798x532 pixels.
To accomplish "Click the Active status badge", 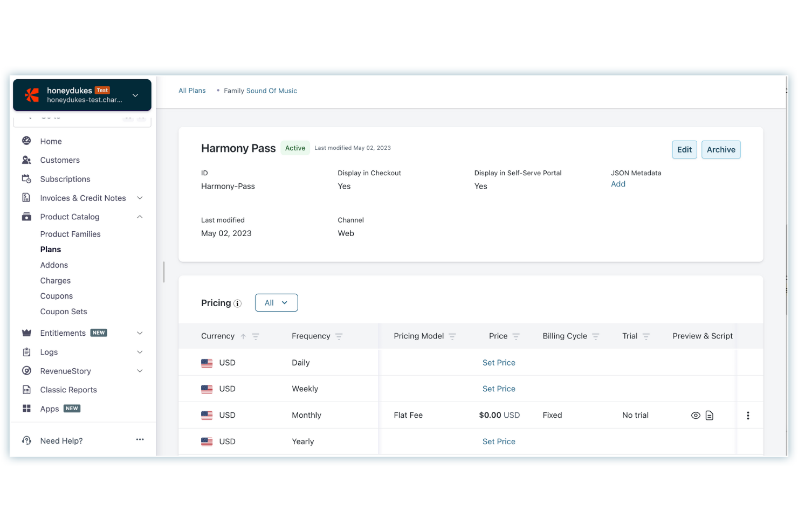I will (x=295, y=148).
